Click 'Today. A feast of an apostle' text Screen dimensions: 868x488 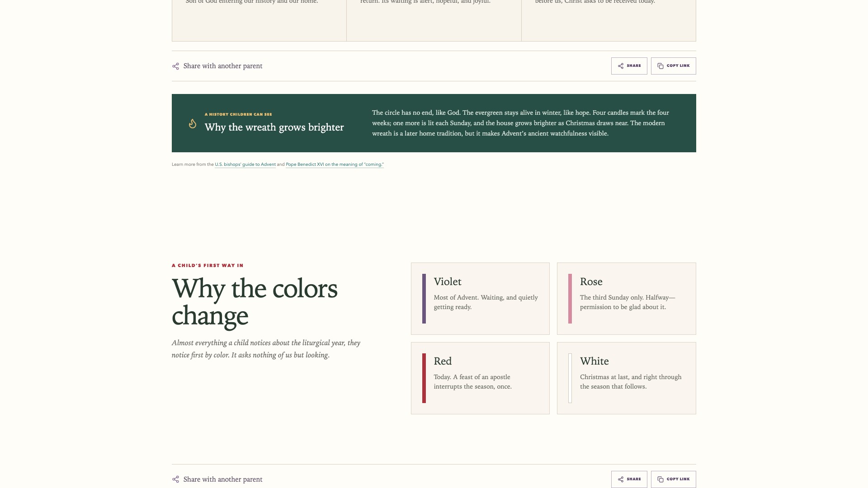coord(472,377)
